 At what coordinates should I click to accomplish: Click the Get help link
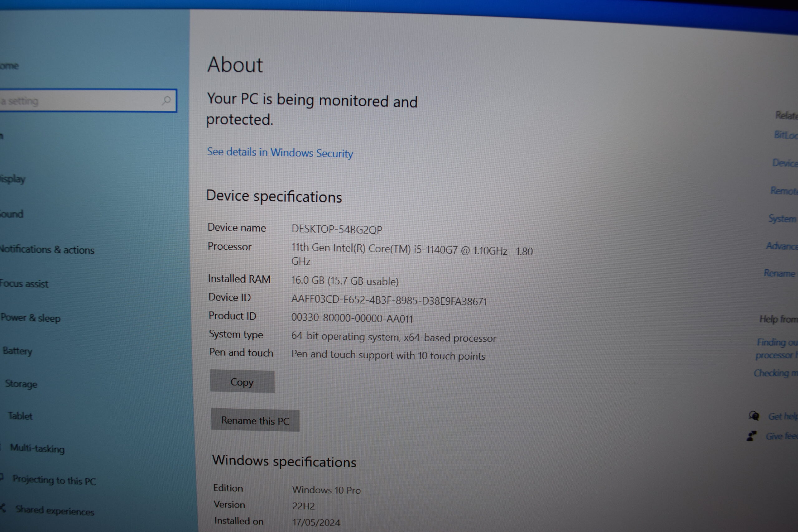pos(783,416)
